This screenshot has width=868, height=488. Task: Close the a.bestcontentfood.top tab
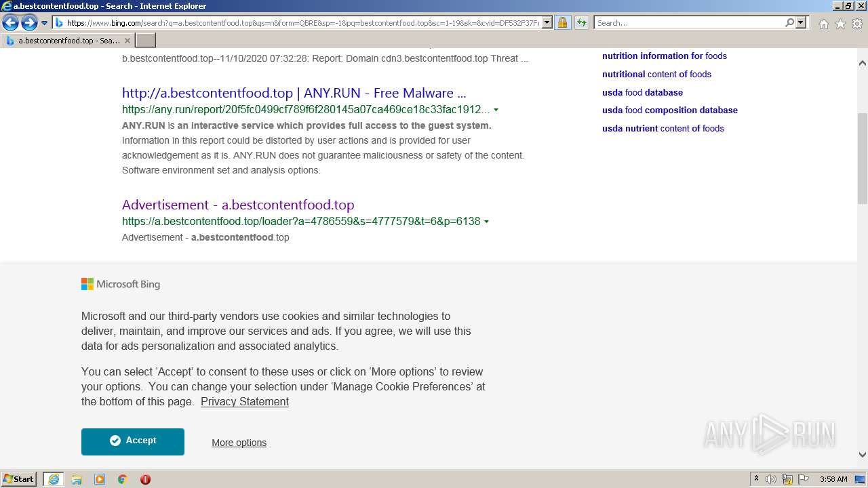(x=127, y=41)
